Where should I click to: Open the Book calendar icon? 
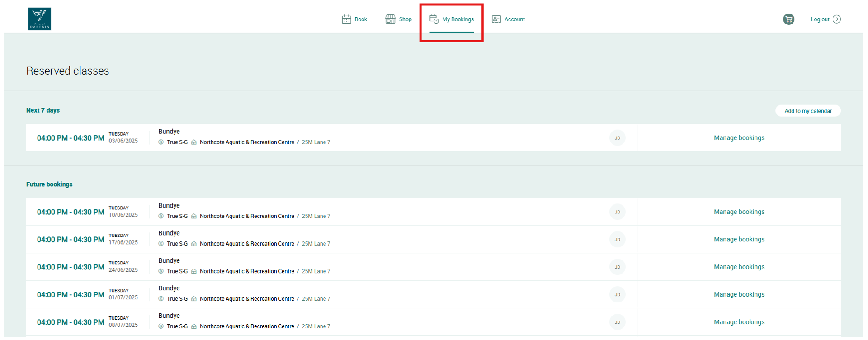pyautogui.click(x=346, y=19)
